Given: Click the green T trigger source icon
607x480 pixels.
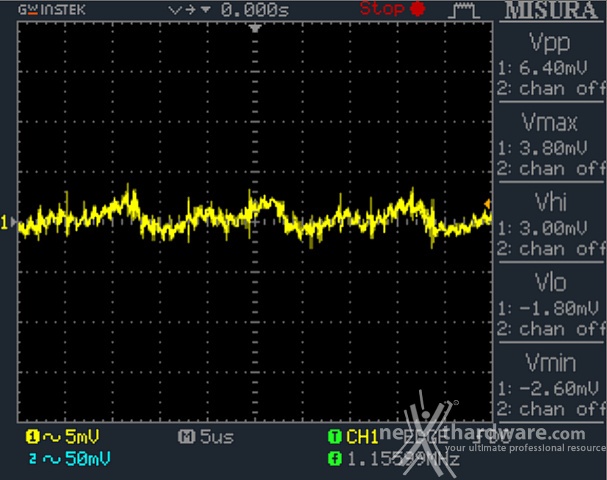Looking at the screenshot, I should click(x=335, y=437).
